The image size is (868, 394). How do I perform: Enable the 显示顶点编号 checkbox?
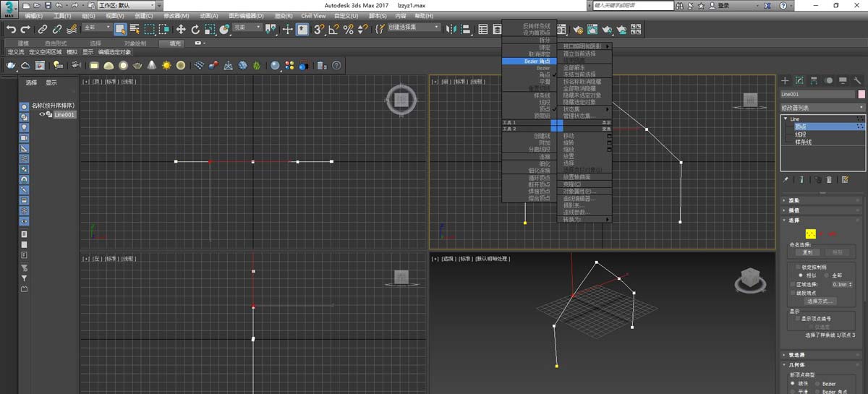[797, 318]
